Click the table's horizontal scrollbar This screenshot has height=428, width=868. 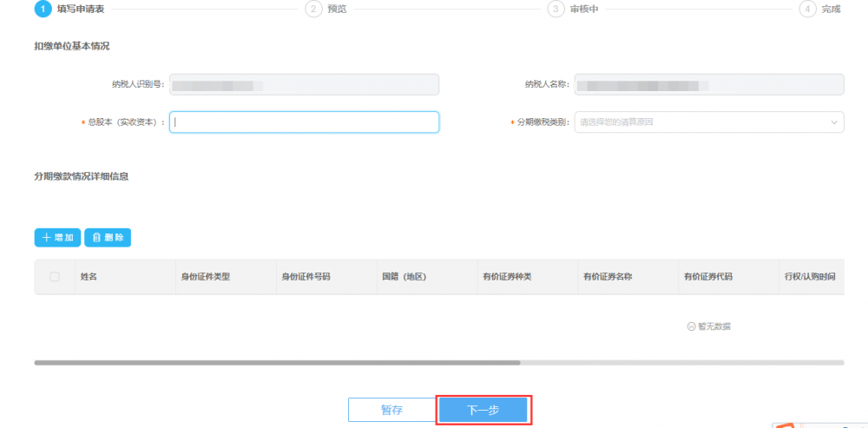277,362
